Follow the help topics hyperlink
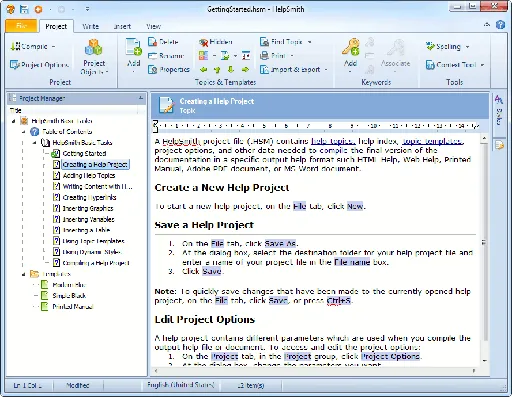 click(333, 141)
